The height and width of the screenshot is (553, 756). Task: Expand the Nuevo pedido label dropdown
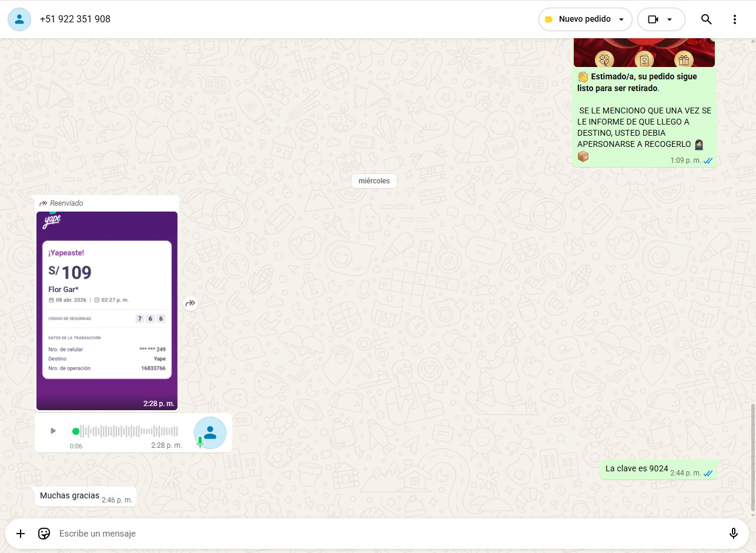621,19
